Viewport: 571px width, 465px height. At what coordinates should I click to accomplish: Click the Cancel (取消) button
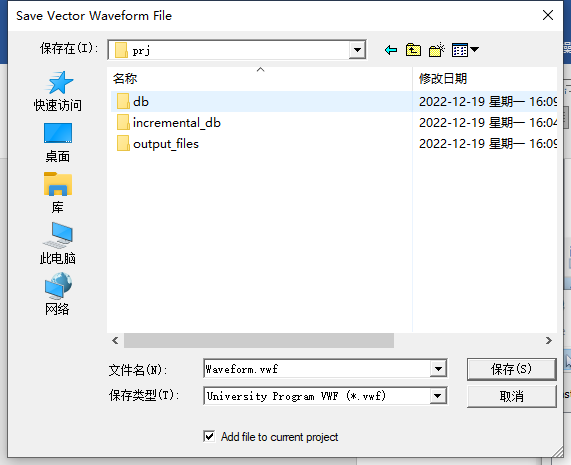511,396
